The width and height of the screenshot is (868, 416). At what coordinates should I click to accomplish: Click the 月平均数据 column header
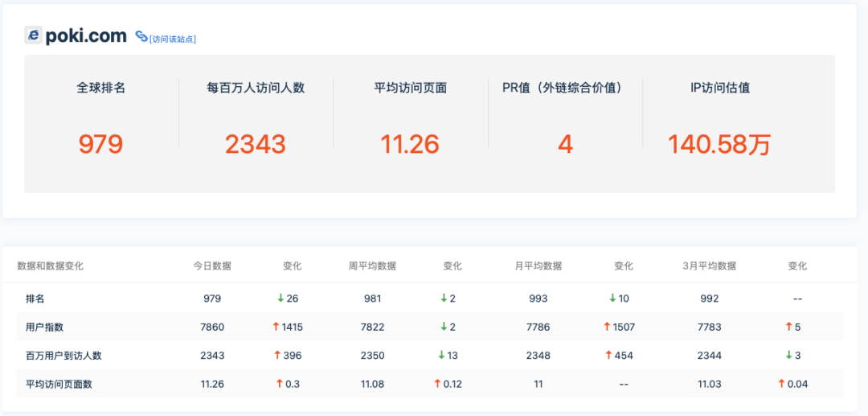538,266
